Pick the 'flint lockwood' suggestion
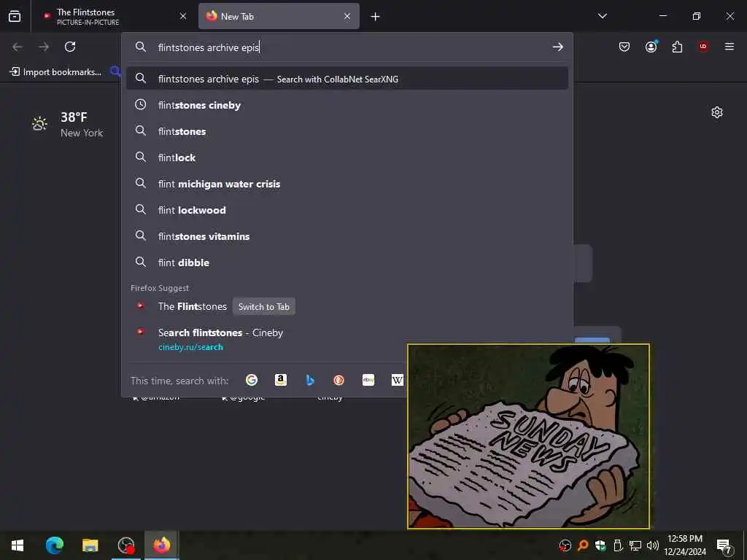747x560 pixels. pos(347,209)
